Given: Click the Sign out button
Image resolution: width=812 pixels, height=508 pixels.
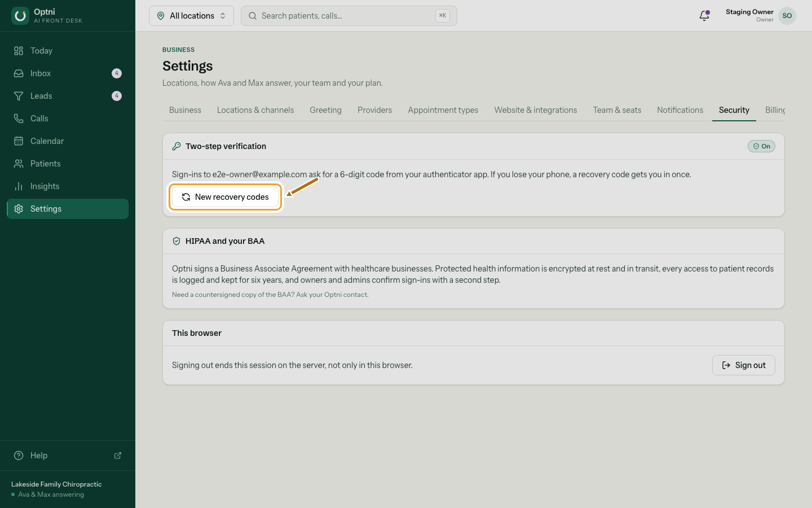Looking at the screenshot, I should pos(743,365).
